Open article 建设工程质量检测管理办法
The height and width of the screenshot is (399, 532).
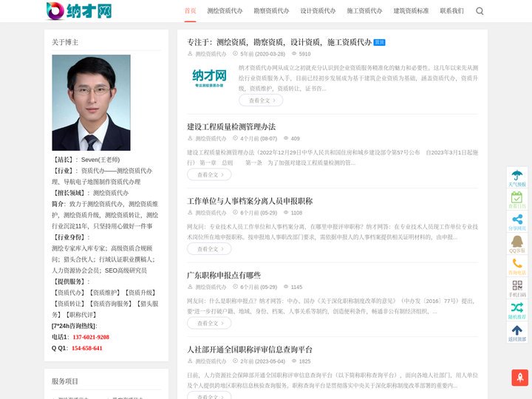click(231, 127)
